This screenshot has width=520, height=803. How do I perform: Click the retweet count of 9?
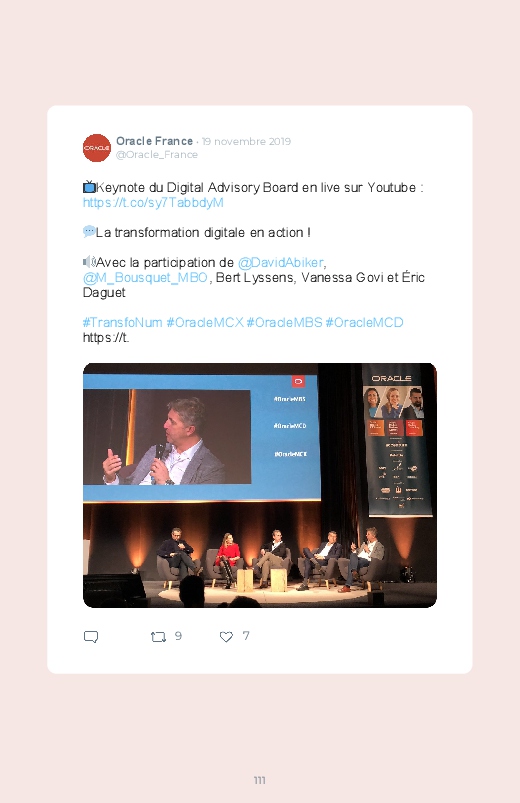tap(178, 636)
